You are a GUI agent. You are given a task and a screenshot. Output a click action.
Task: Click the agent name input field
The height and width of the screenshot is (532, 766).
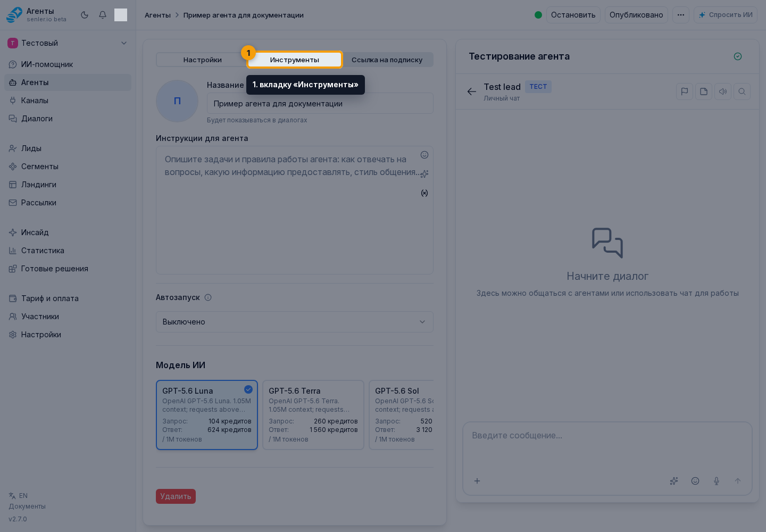click(320, 104)
